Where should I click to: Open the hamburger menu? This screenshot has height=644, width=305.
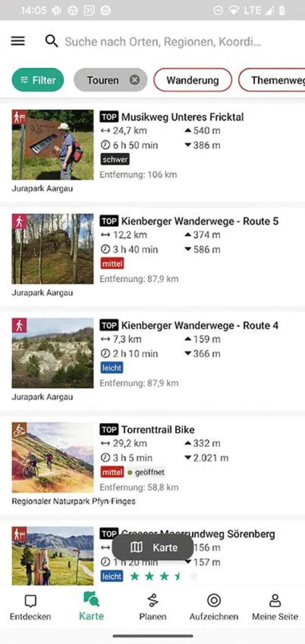pyautogui.click(x=18, y=41)
